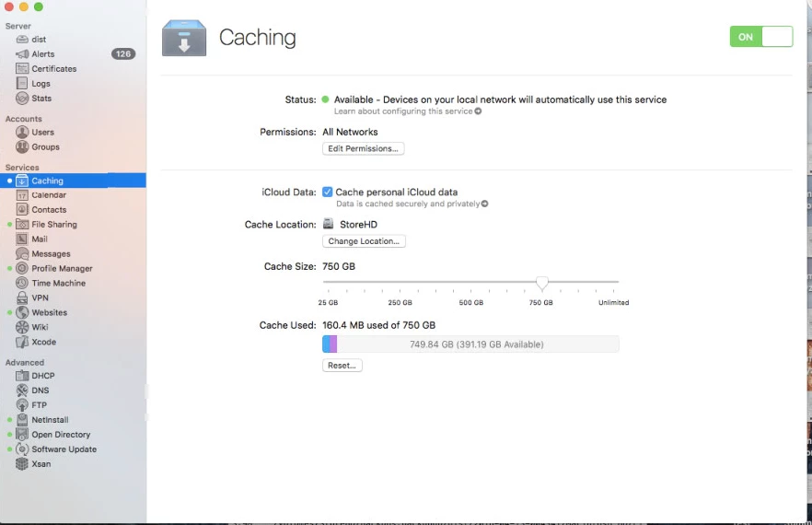Open the Contacts service icon

coord(22,209)
